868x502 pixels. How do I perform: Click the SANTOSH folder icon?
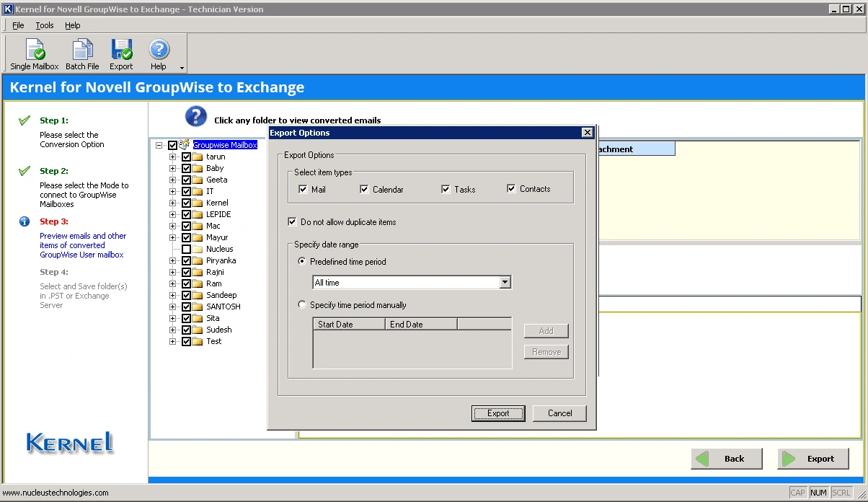click(x=198, y=307)
